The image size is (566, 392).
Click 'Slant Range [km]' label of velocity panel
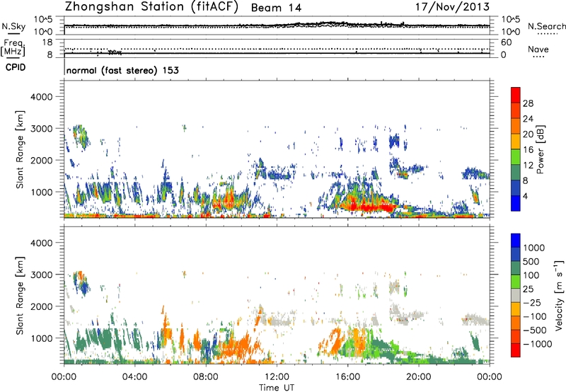pos(20,295)
